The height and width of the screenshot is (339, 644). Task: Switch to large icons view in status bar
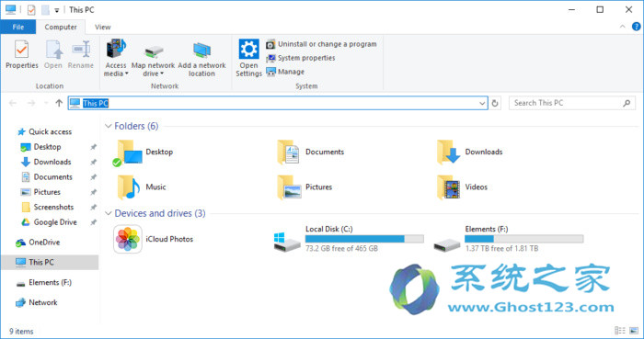click(x=634, y=331)
